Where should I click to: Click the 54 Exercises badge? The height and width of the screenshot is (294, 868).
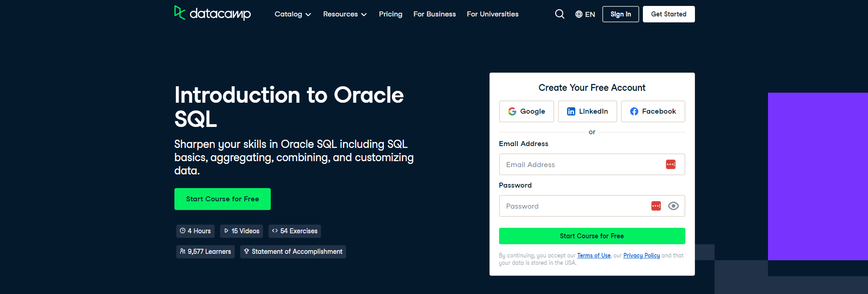[x=295, y=231]
